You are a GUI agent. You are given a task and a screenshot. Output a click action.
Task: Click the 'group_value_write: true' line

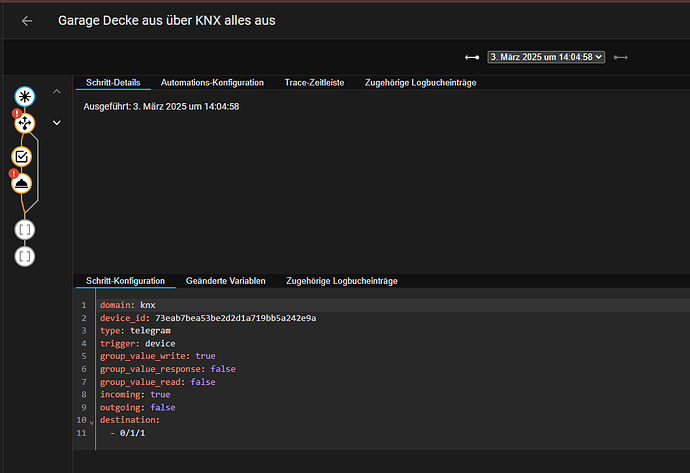tap(158, 356)
